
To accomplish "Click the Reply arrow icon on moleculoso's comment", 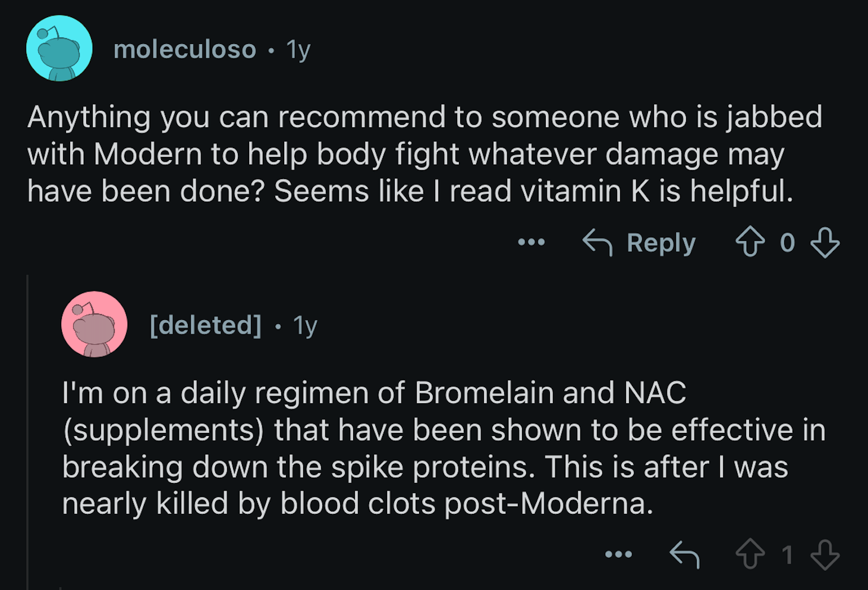I will click(597, 242).
